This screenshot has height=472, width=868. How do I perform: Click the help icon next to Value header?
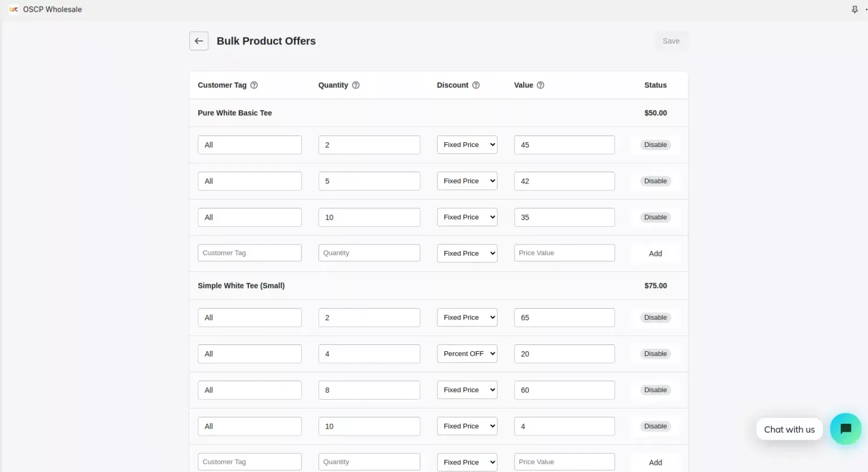[x=540, y=85]
